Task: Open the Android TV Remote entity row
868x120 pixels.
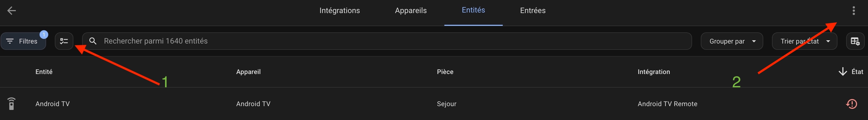Action: pyautogui.click(x=434, y=104)
